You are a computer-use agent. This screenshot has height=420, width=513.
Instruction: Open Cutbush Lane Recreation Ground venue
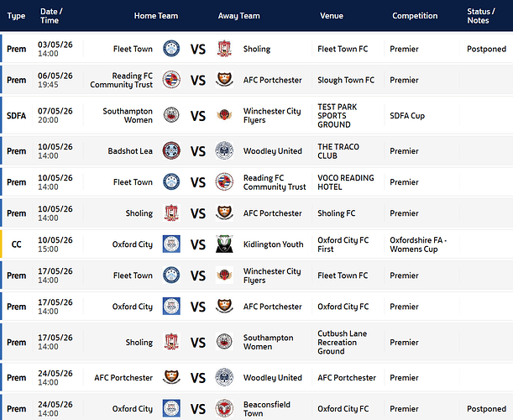pyautogui.click(x=342, y=342)
